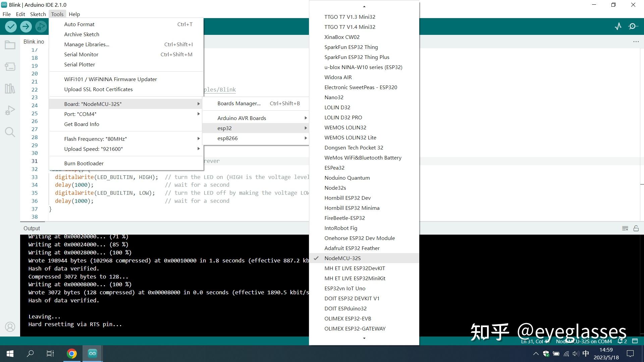Open the Debug panel in sidebar
The image size is (644, 362).
point(10,110)
